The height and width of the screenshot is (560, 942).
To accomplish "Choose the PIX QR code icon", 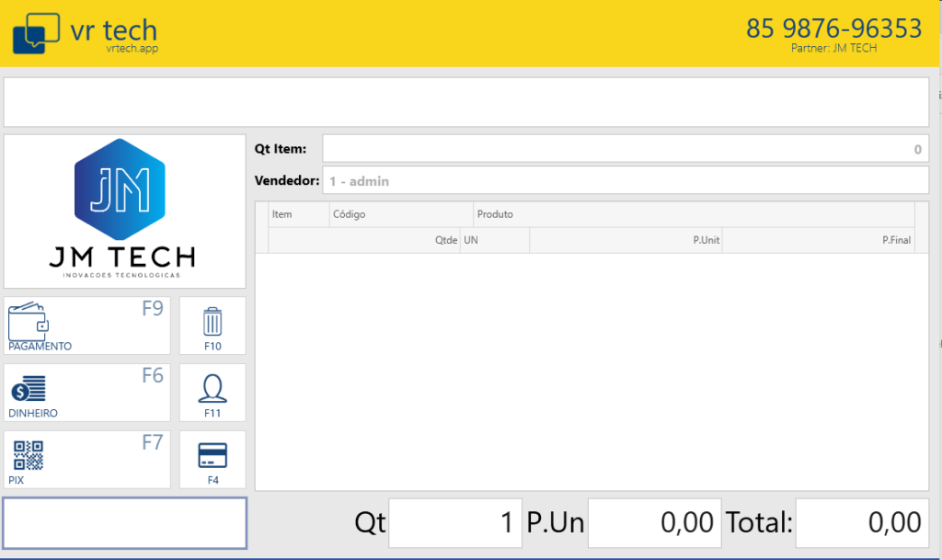I will coord(28,456).
